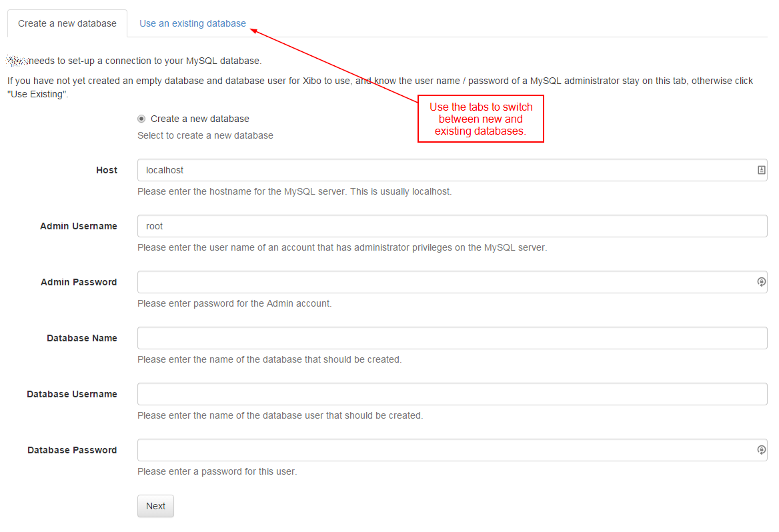Click inside the Admin Password text box
779x532 pixels.
point(440,282)
